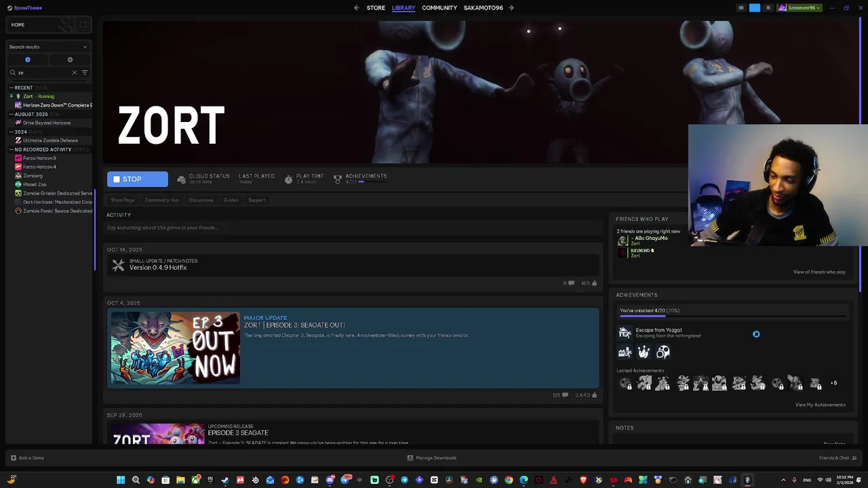Click the 'Say something about this game' field
This screenshot has width=868, height=488.
353,228
